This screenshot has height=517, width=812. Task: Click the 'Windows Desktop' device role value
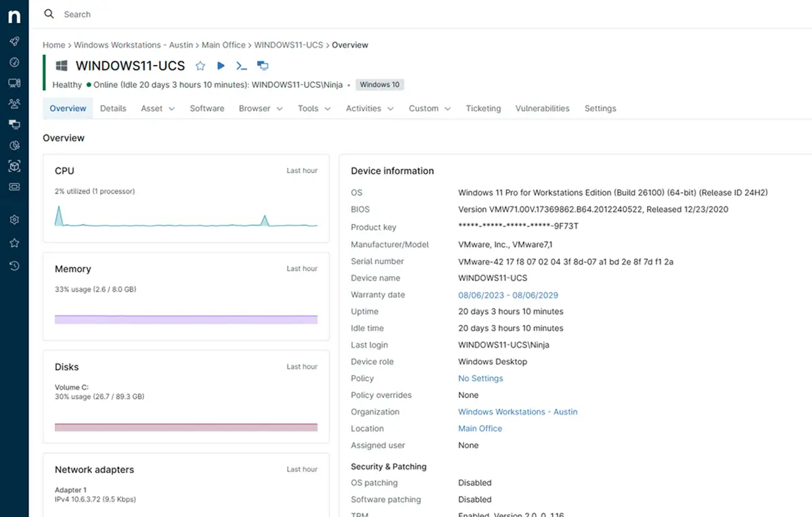coord(493,361)
